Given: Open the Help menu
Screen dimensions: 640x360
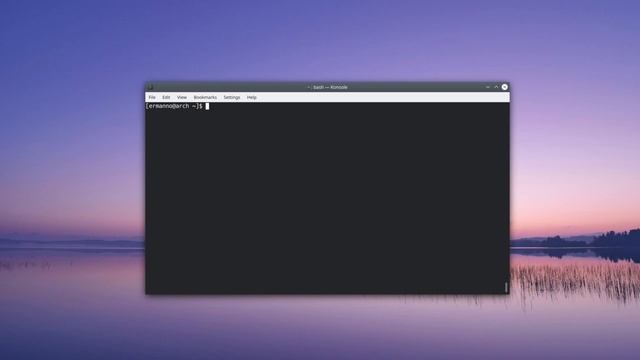Looking at the screenshot, I should (251, 98).
